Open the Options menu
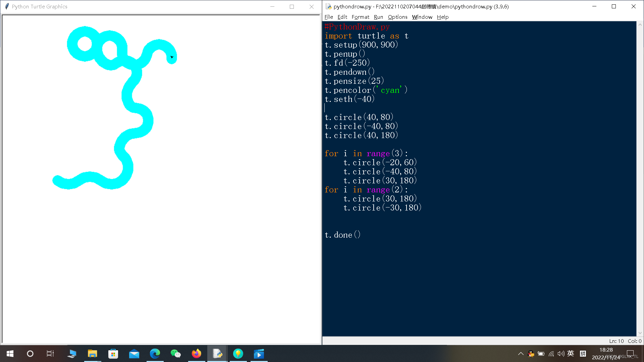 397,17
